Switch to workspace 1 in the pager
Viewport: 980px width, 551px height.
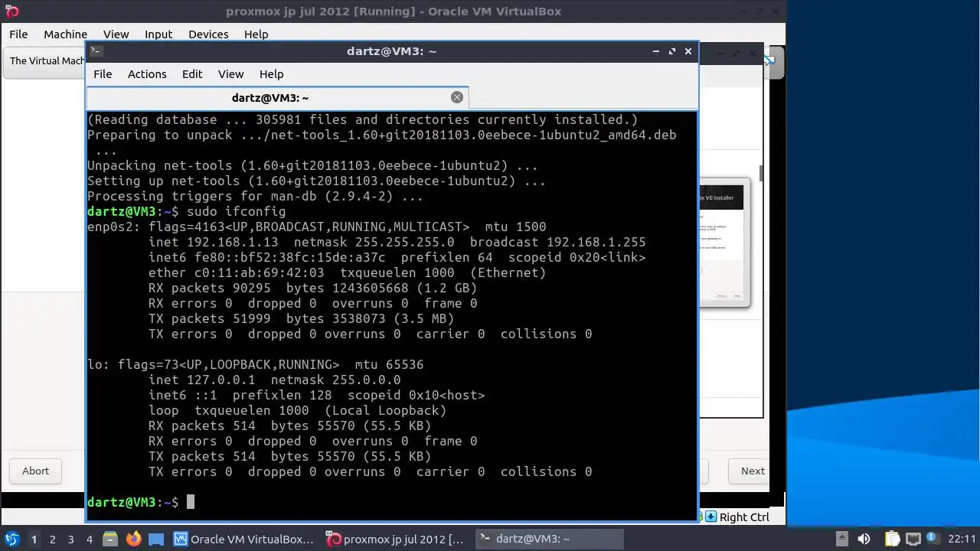point(34,539)
